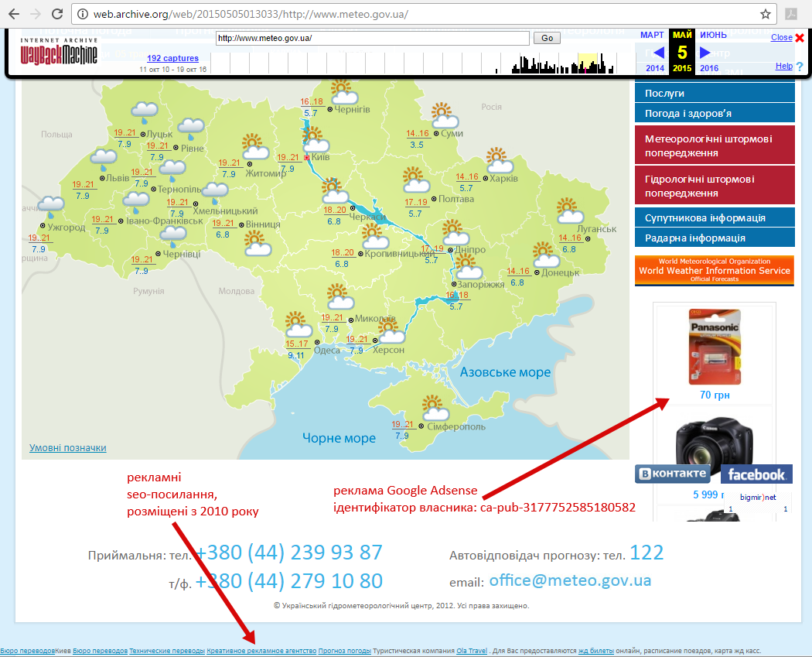Image resolution: width=812 pixels, height=657 pixels.
Task: Click the page info icon in address bar
Action: [x=82, y=13]
